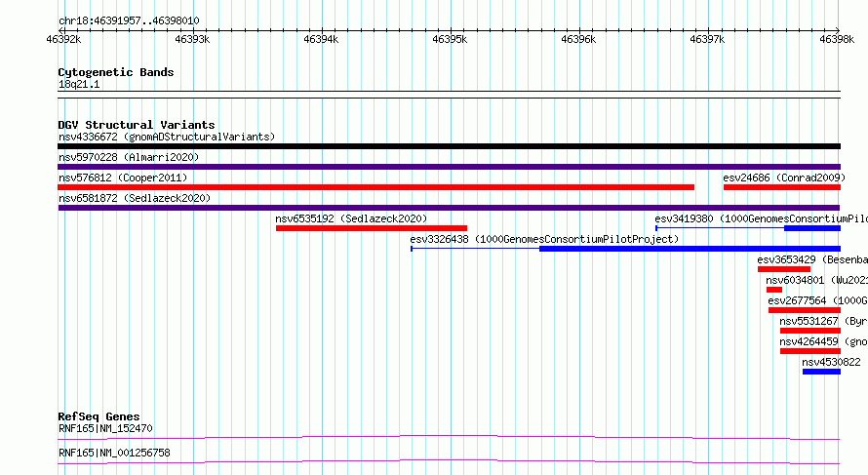Click the 46395k ruler tick label

coord(450,39)
